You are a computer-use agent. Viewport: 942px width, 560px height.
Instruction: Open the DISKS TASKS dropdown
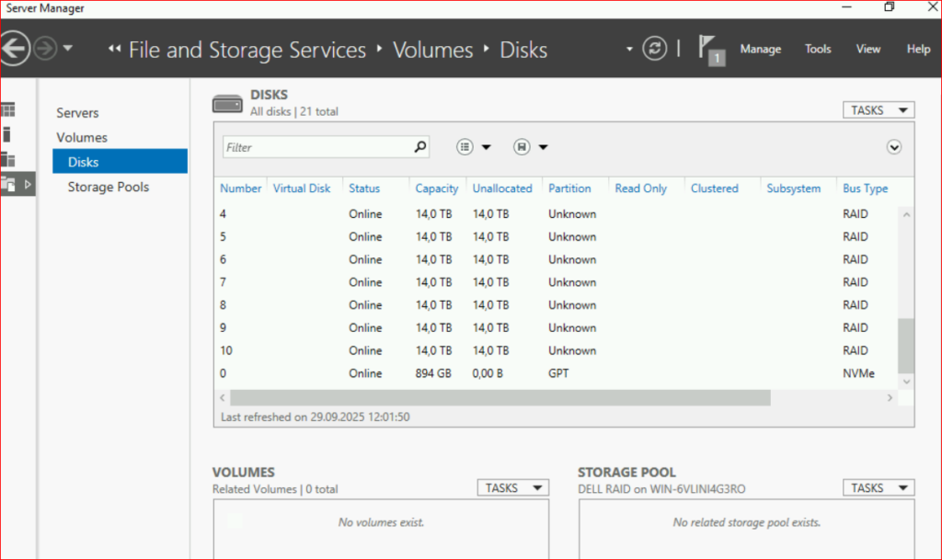[878, 110]
